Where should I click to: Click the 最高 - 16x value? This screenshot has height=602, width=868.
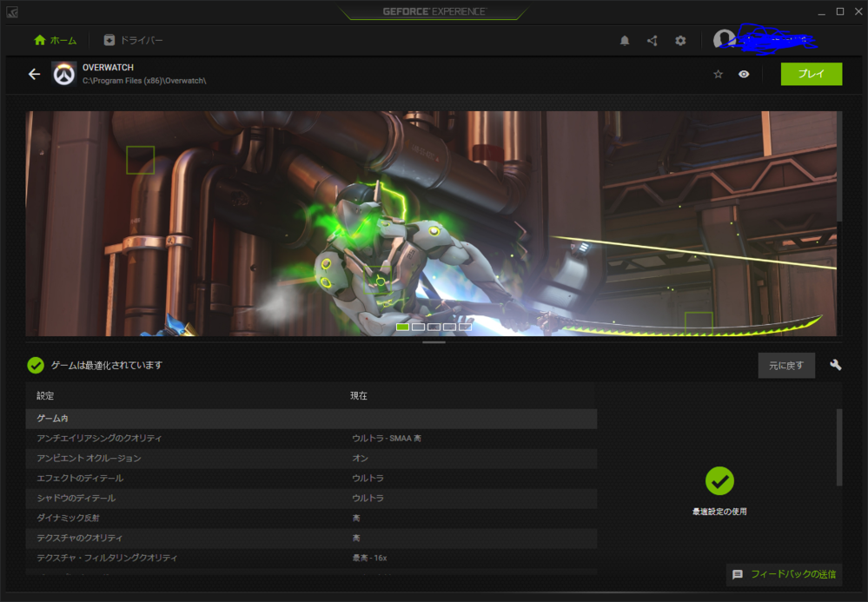tap(370, 558)
